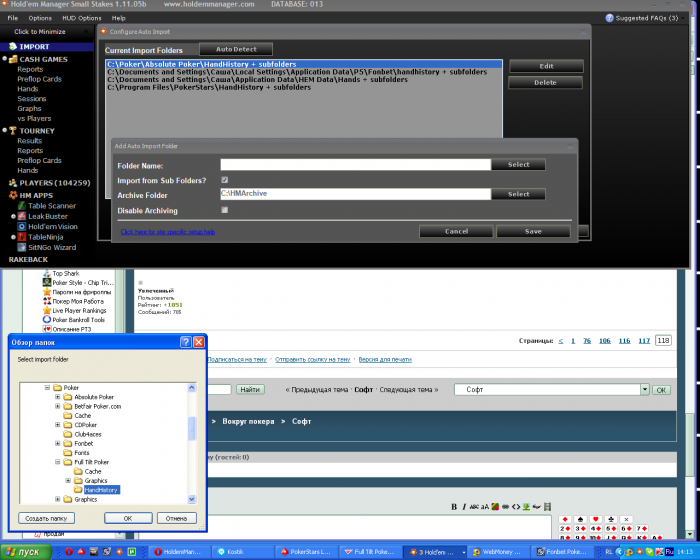
Task: Click Select next to Folder Name
Action: click(x=518, y=164)
